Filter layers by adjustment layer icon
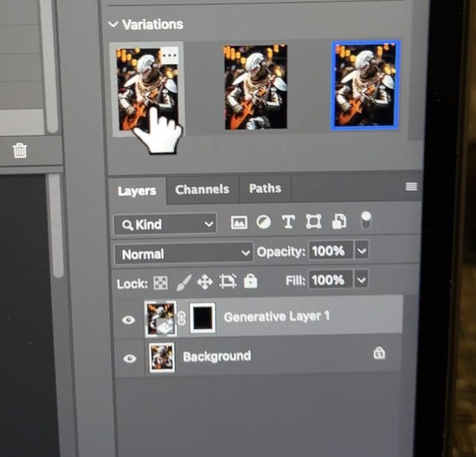Image resolution: width=476 pixels, height=457 pixels. [x=264, y=222]
